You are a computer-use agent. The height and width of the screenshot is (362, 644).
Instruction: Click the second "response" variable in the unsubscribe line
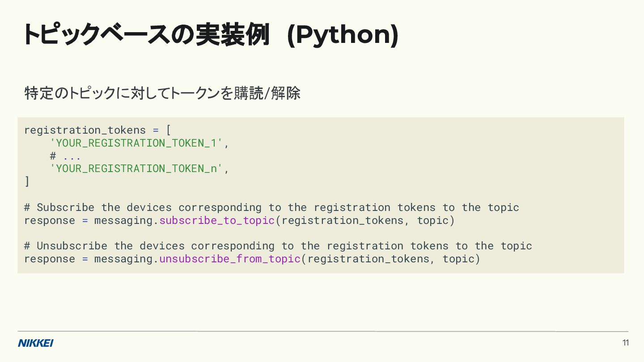50,259
